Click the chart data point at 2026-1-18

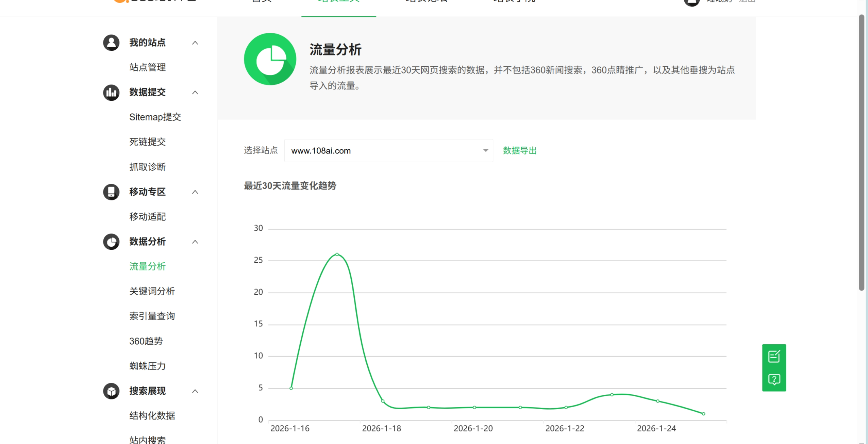point(383,401)
